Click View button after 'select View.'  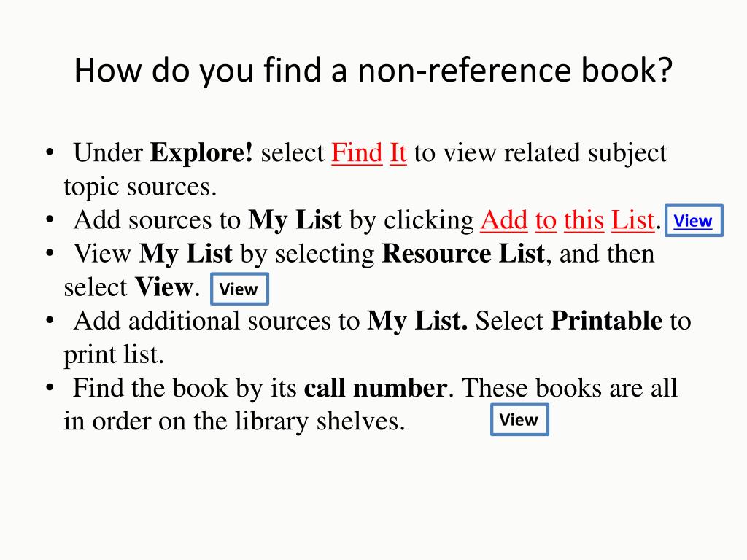pyautogui.click(x=239, y=289)
